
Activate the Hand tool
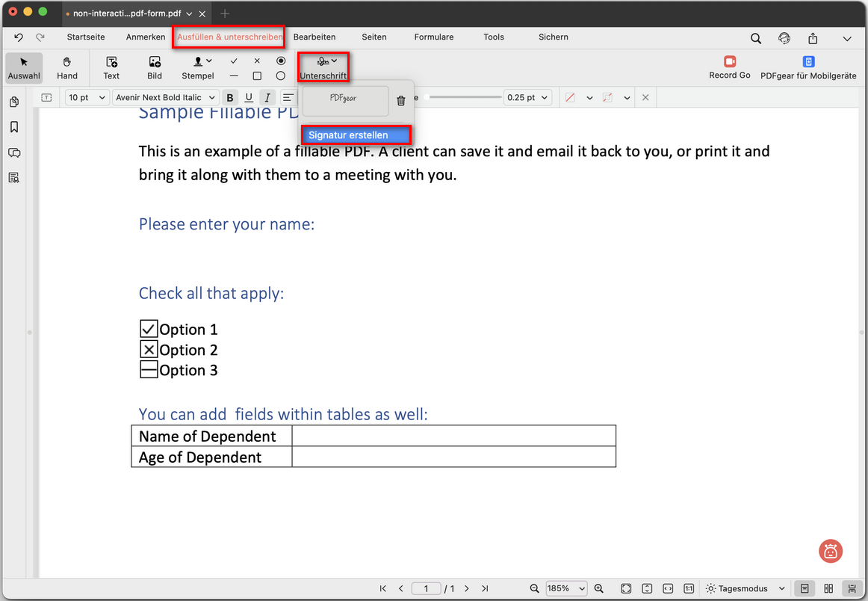pos(67,67)
